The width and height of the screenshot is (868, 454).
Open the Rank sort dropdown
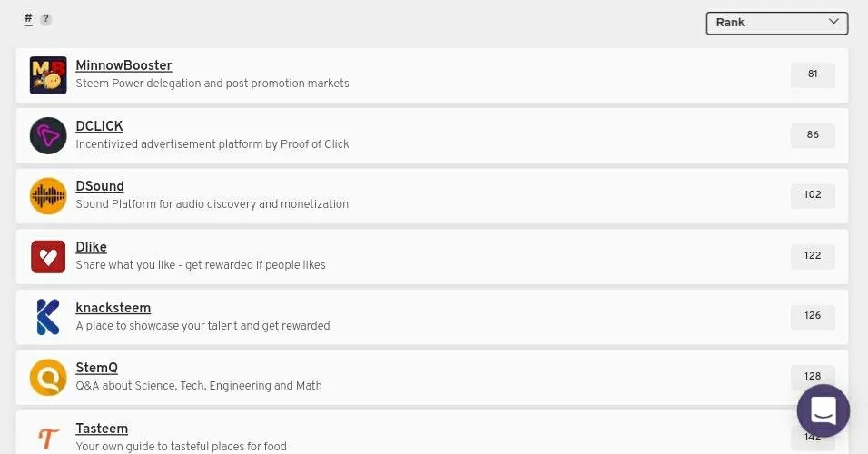click(776, 24)
